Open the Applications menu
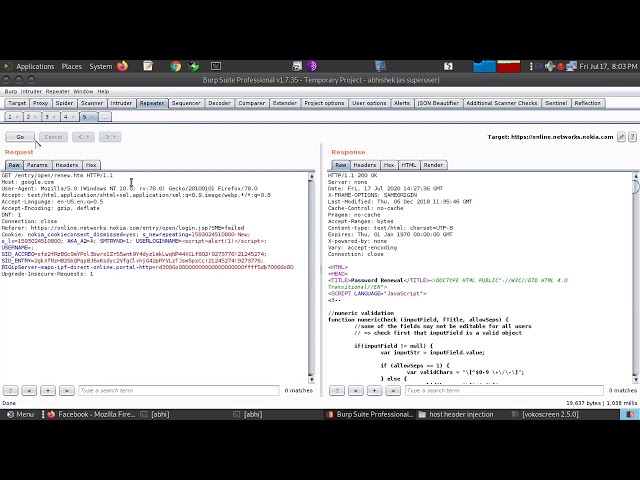 click(x=35, y=67)
